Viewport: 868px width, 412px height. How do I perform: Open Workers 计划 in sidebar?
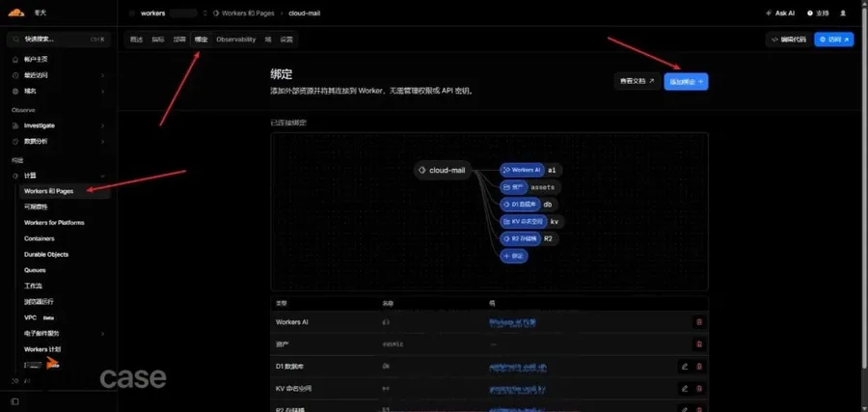(x=42, y=349)
